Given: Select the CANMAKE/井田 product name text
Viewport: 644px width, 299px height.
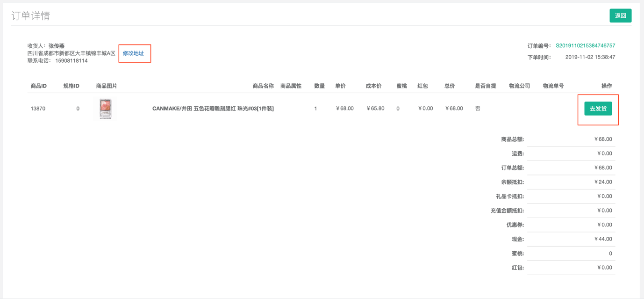Looking at the screenshot, I should pos(213,109).
